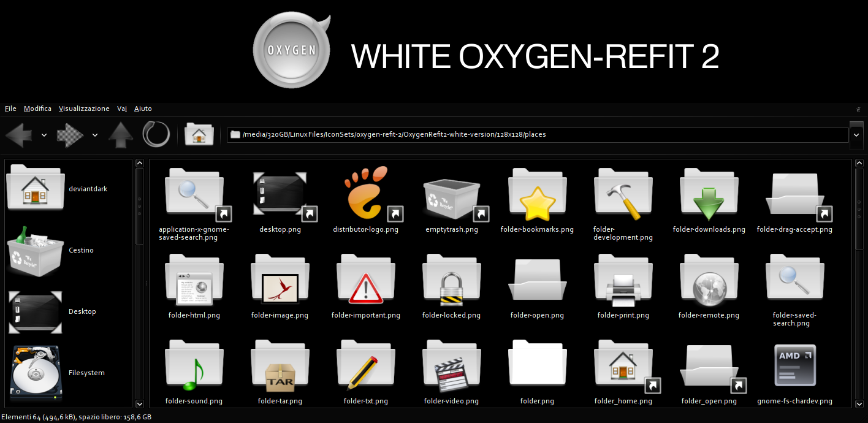The width and height of the screenshot is (868, 423).
Task: Select gnome-fs-chardev.png AMD chip icon
Action: pos(795,365)
